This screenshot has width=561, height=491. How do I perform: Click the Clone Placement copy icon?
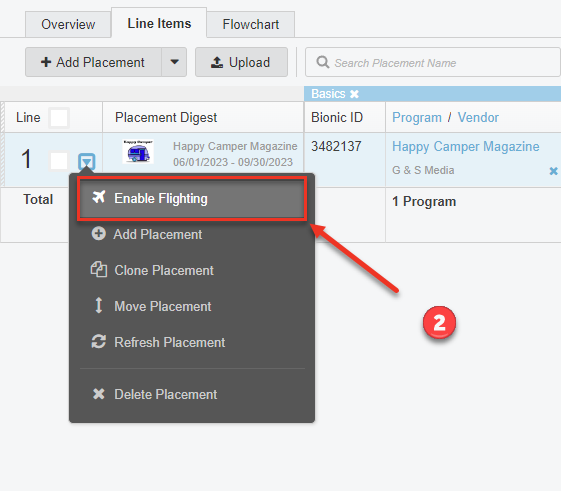[x=99, y=269]
